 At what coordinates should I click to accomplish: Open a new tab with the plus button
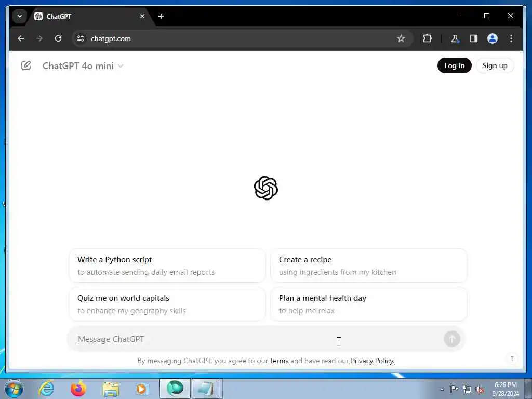[161, 16]
